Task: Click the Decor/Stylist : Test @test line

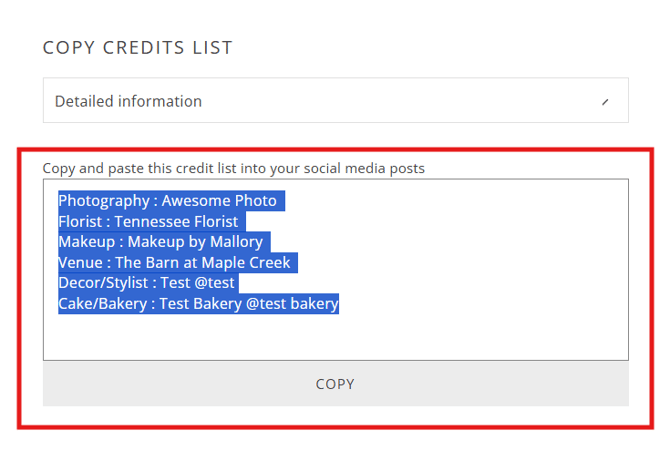Action: (146, 283)
